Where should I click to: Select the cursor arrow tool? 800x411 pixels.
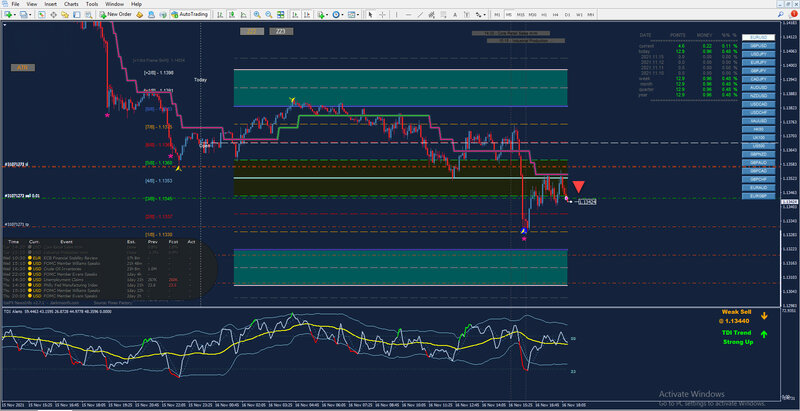(370, 14)
